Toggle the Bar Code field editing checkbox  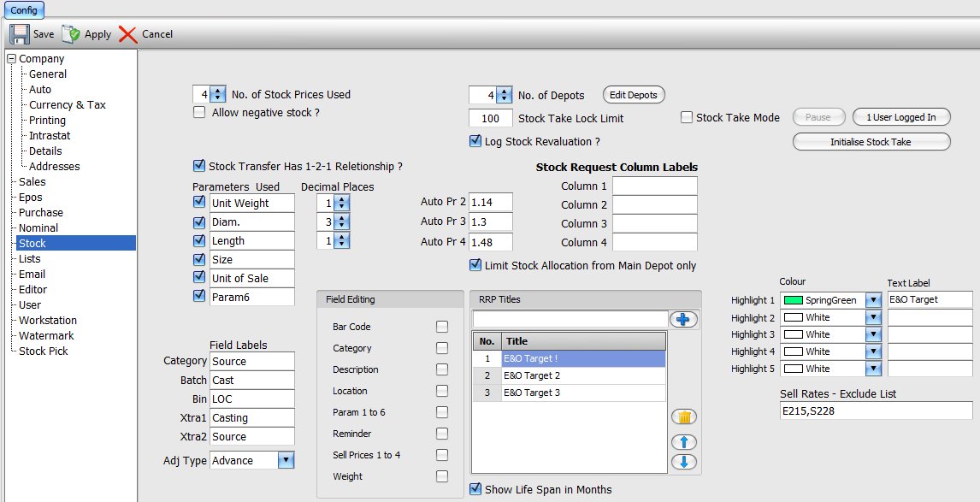pyautogui.click(x=441, y=326)
